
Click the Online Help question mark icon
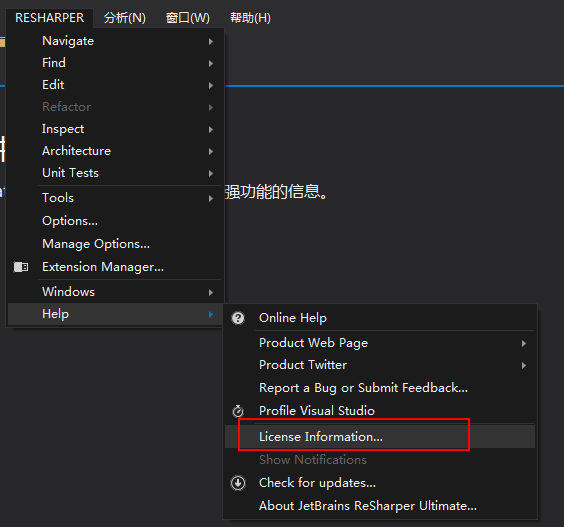pyautogui.click(x=238, y=318)
